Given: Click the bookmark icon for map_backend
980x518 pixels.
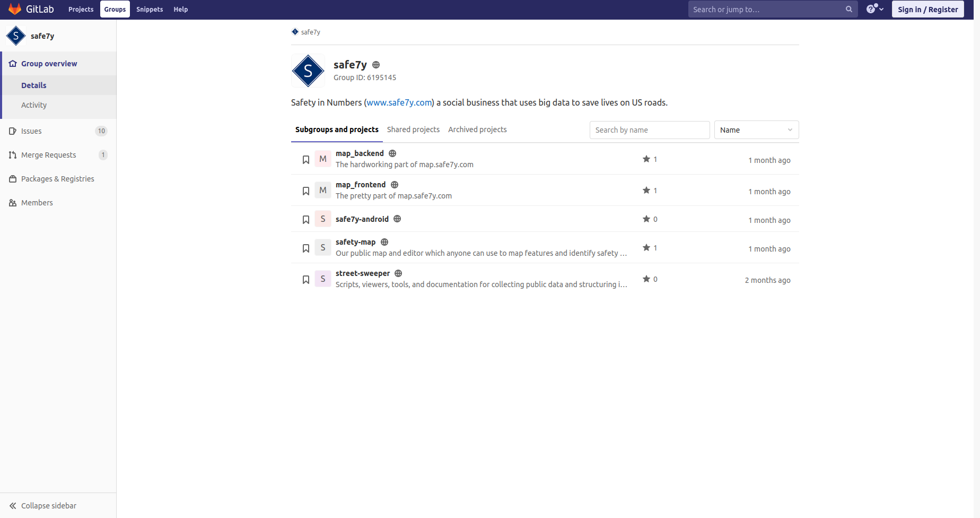Looking at the screenshot, I should (306, 160).
